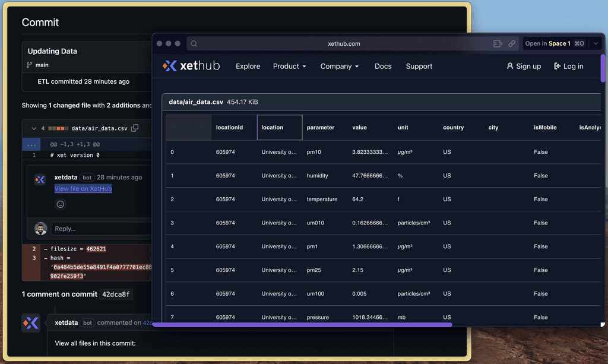Viewport: 608px width, 364px height.
Task: Open the Docs page from the navigation
Action: [x=383, y=67]
